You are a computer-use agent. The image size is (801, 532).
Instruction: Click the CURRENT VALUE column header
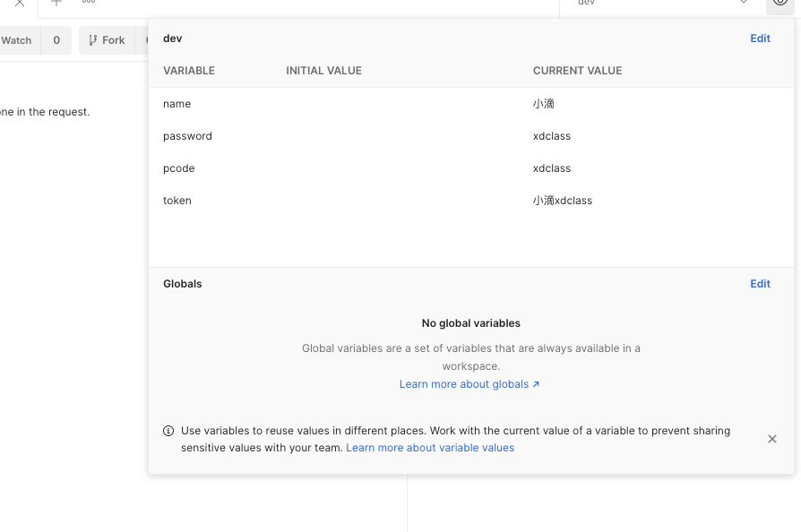coord(577,71)
